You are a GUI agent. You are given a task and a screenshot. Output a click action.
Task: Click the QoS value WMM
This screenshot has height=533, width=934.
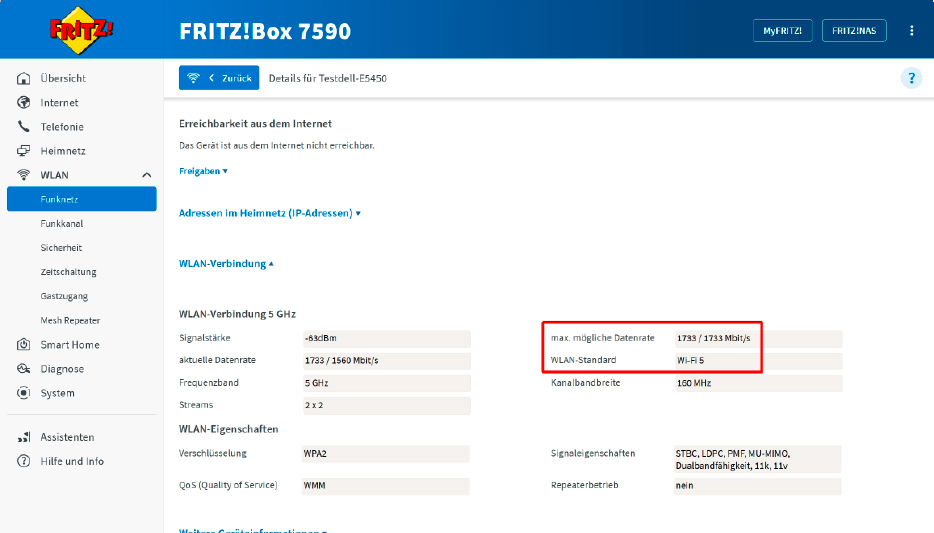pos(385,485)
